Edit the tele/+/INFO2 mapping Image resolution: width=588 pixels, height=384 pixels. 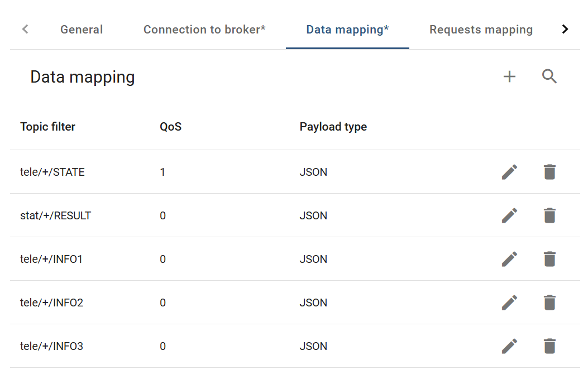pyautogui.click(x=509, y=303)
